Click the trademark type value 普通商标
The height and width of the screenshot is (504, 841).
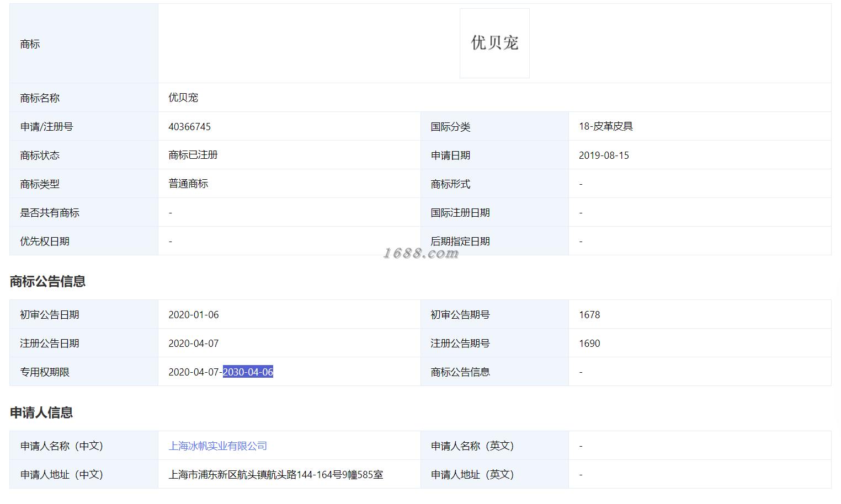188,184
